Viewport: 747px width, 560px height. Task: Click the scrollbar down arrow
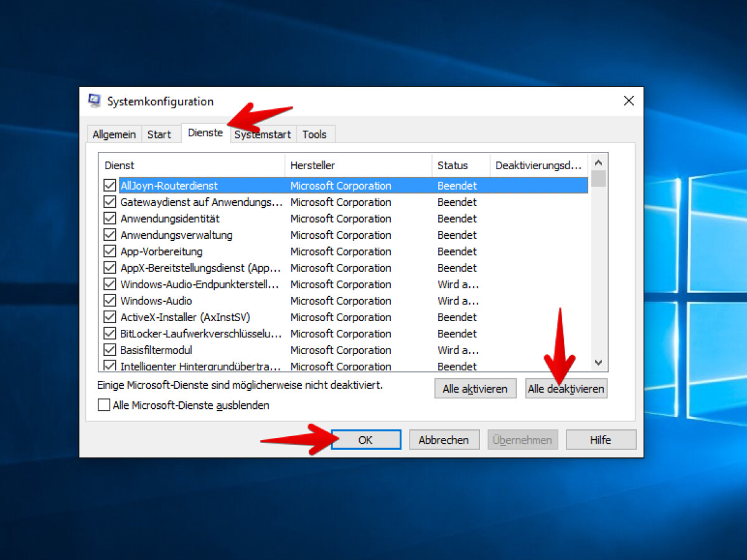click(x=598, y=362)
